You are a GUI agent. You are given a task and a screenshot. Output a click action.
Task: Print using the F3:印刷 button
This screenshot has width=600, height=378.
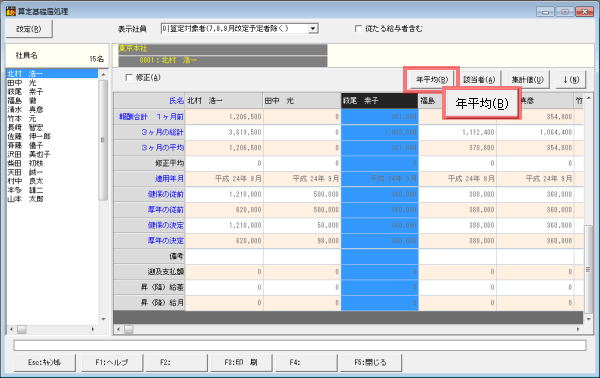click(241, 362)
